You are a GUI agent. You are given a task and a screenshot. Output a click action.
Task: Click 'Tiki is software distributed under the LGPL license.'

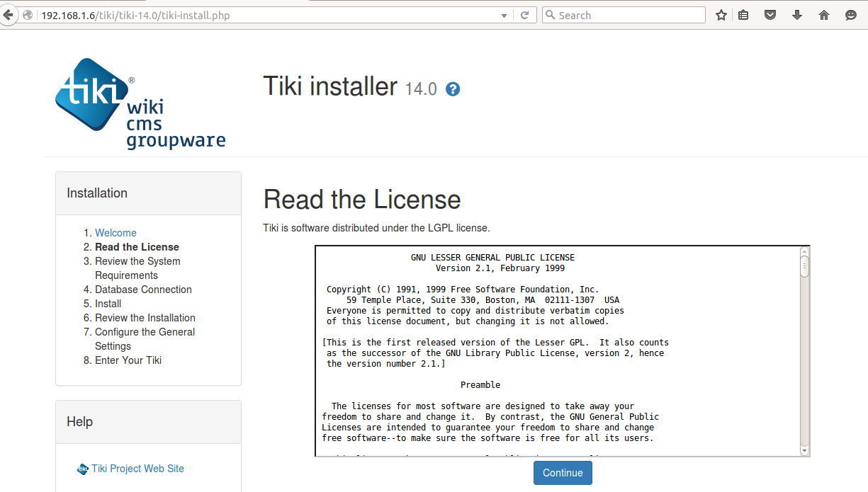click(376, 228)
